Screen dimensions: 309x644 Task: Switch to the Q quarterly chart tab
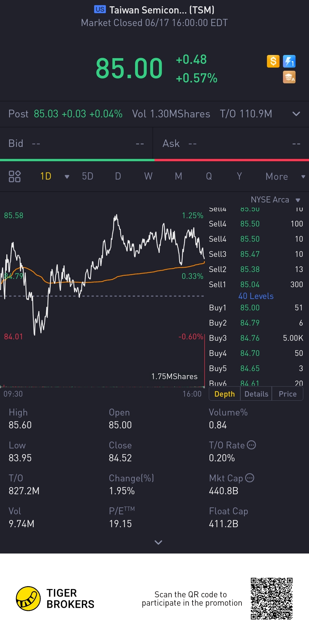209,176
